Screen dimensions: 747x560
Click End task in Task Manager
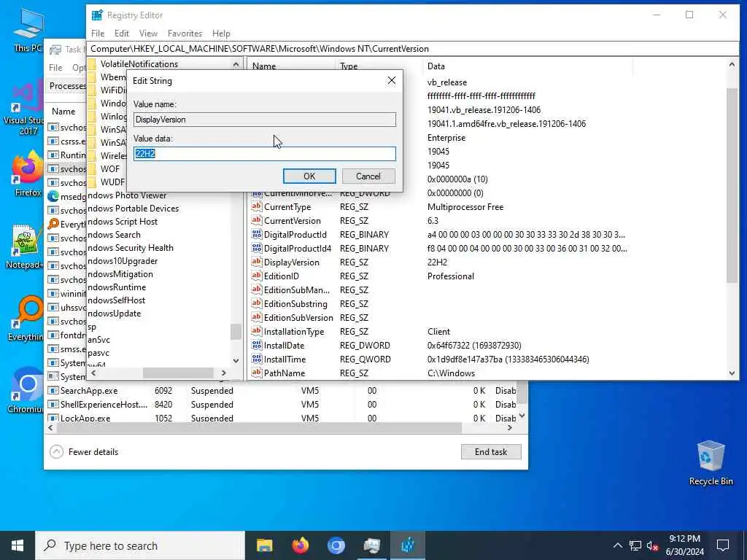491,452
